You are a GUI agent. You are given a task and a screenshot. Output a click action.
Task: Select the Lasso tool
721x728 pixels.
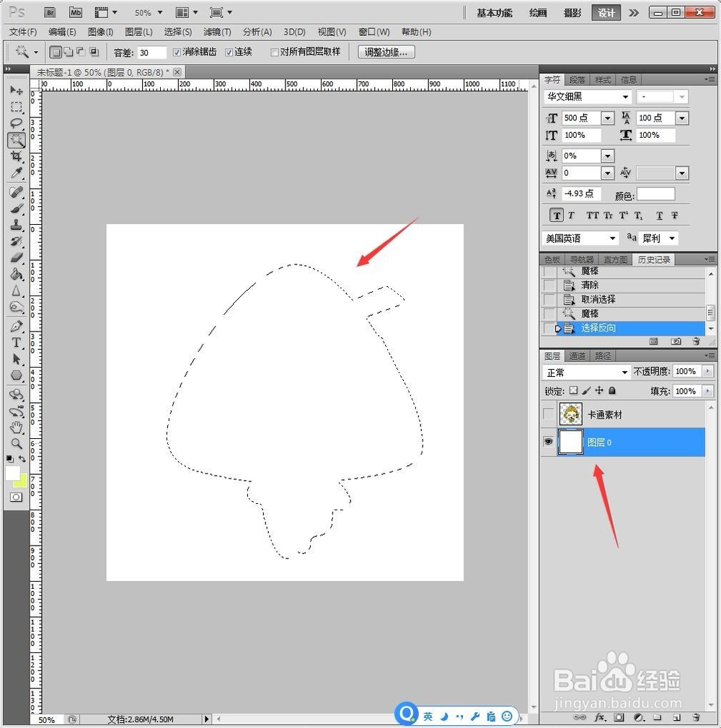pos(17,123)
